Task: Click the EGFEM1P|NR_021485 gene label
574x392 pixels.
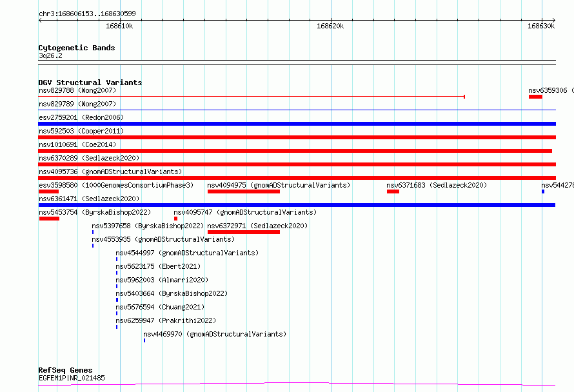Action: tap(72, 378)
